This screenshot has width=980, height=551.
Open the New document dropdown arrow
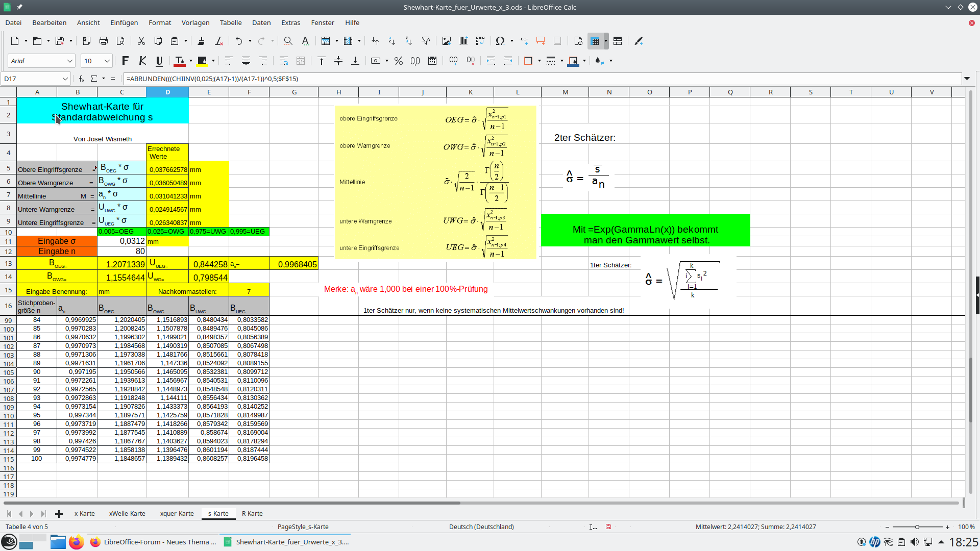click(26, 41)
